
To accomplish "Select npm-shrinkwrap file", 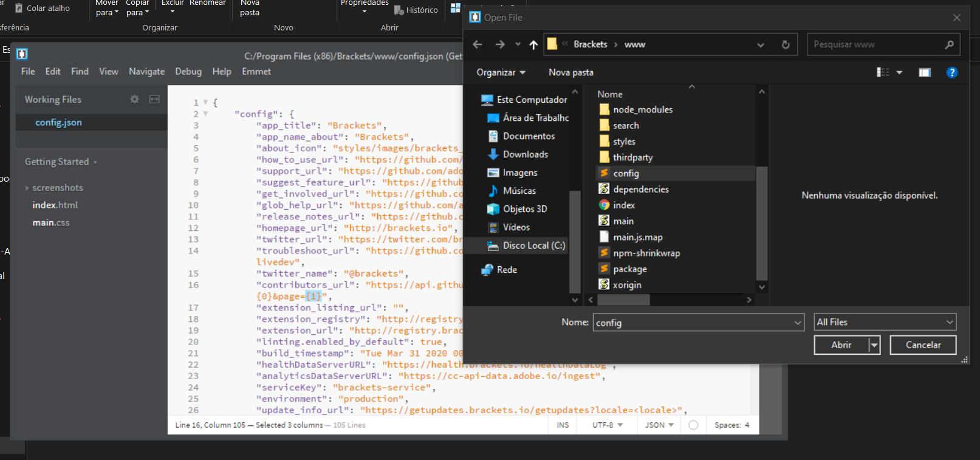I will (640, 253).
